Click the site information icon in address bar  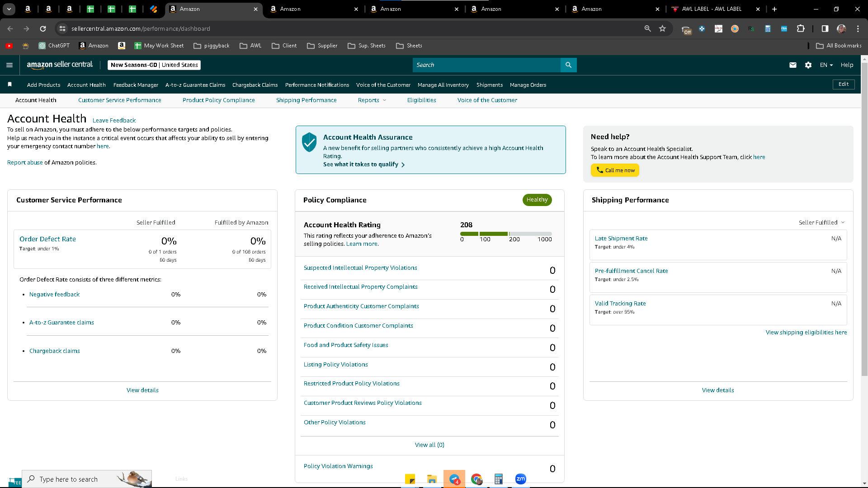62,28
